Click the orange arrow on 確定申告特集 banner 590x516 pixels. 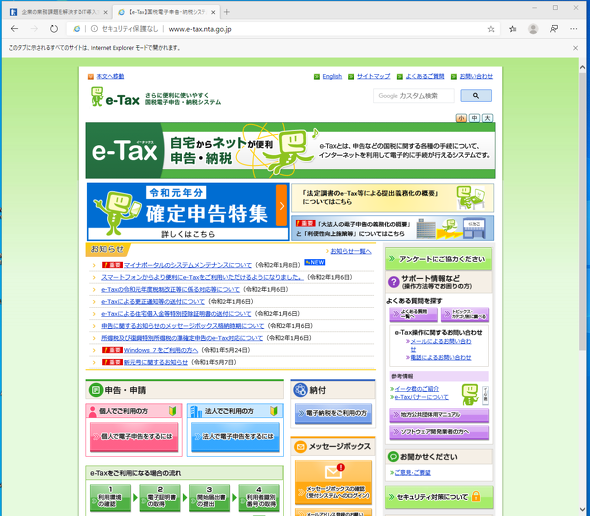281,205
